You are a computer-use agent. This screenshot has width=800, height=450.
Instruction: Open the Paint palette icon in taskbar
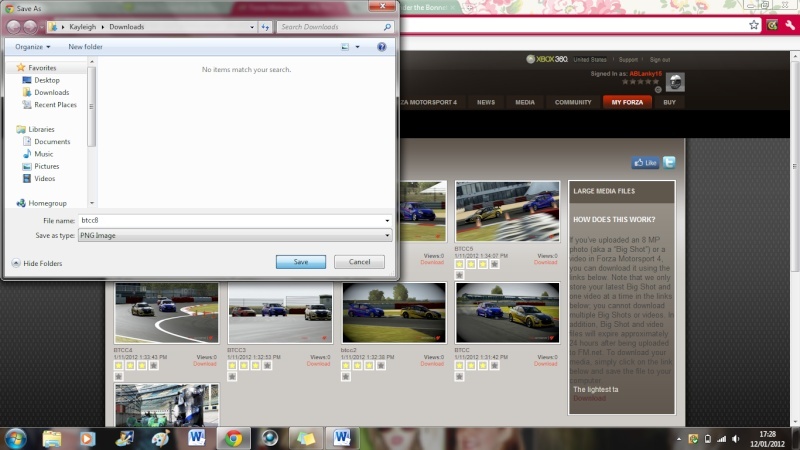pyautogui.click(x=160, y=438)
